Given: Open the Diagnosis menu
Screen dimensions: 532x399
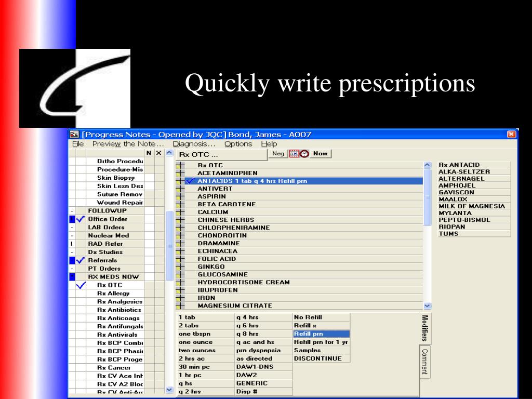Looking at the screenshot, I should (x=194, y=144).
